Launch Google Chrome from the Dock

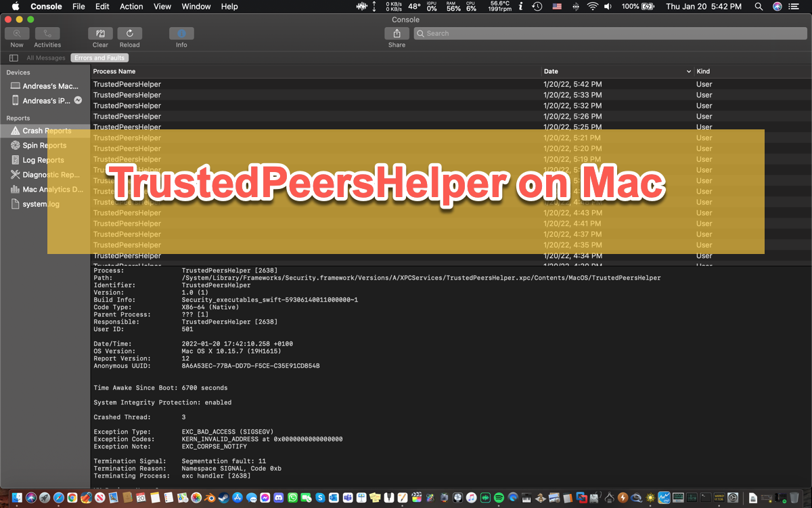[72, 498]
